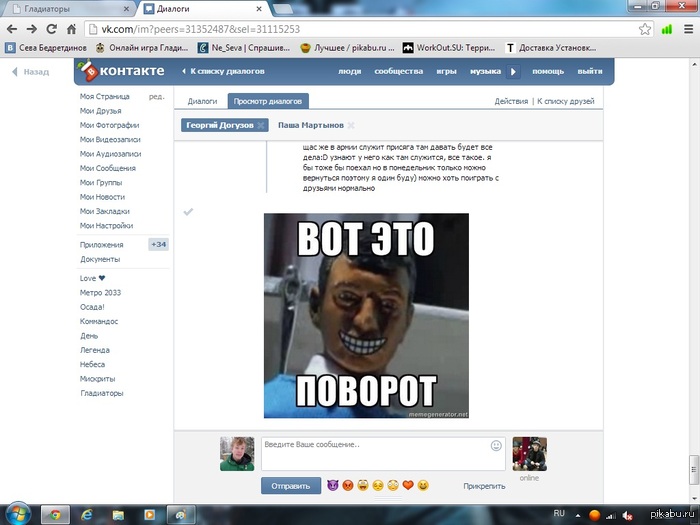The height and width of the screenshot is (525, 700).
Task: Select the Георгий Догузов conversation tab
Action: coord(220,125)
